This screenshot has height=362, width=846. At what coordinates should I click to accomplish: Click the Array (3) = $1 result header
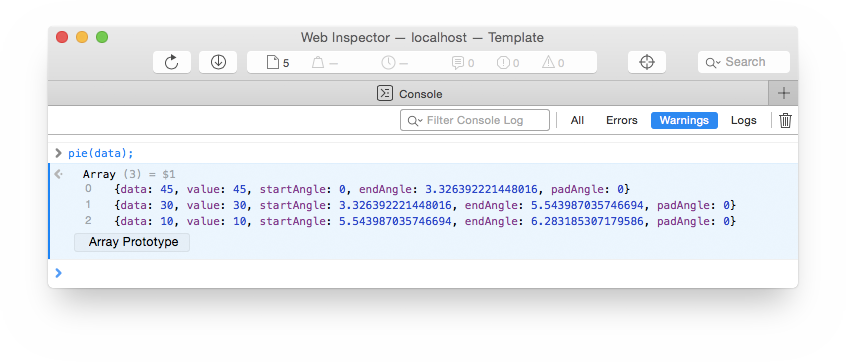pos(129,174)
